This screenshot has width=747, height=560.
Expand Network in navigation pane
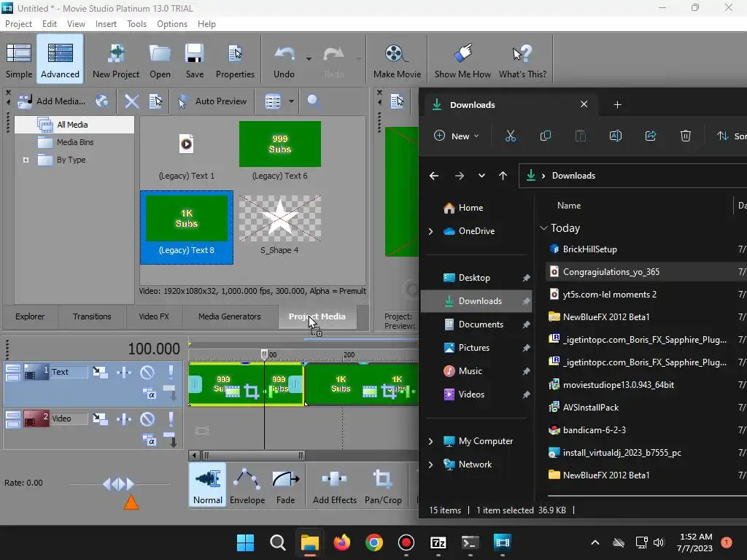(430, 464)
